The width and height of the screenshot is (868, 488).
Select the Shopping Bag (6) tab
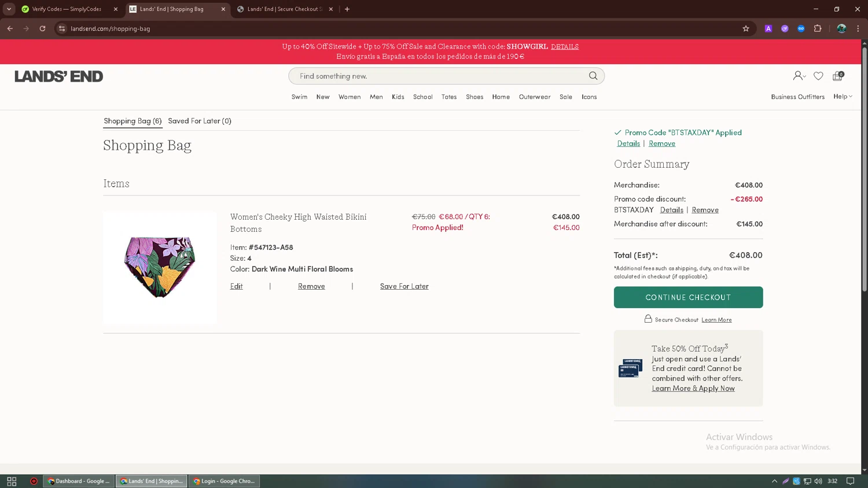[133, 121]
